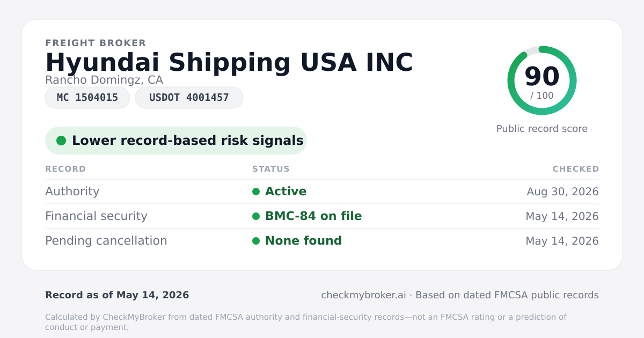This screenshot has height=338, width=644.
Task: Open the checkmybroker.ai link in footer
Action: [363, 295]
